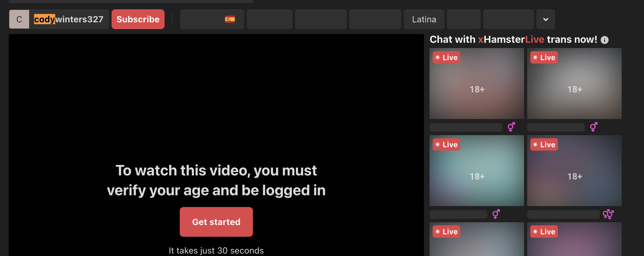644x256 pixels.
Task: Click the tag with the Spanish flag
Action: (x=212, y=19)
